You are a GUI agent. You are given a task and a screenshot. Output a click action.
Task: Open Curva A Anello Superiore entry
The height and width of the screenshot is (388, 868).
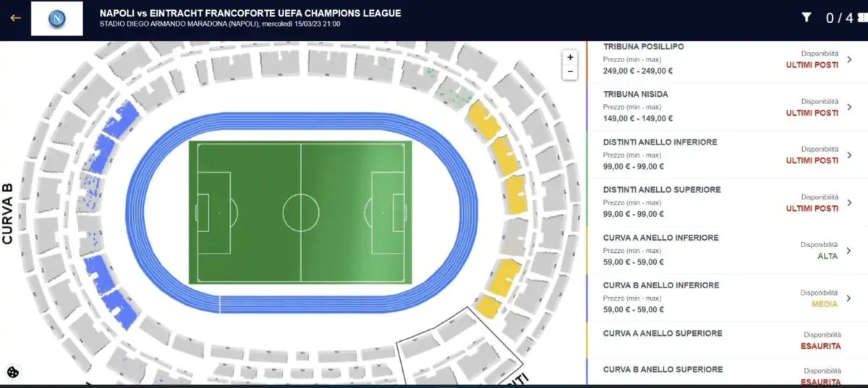pyautogui.click(x=694, y=340)
